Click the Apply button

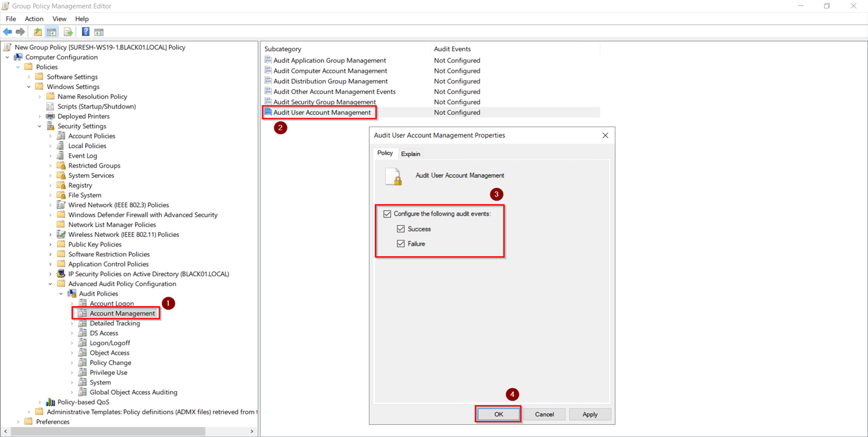tap(590, 414)
